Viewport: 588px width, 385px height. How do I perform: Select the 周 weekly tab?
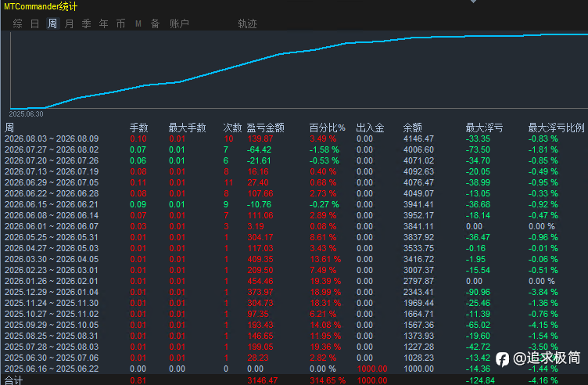coord(52,23)
